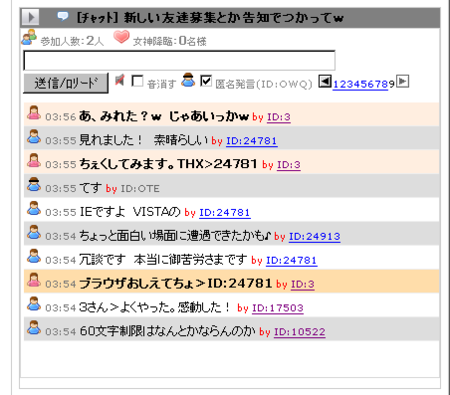Open the ID:24913 user link
Viewport: 450px width, 395px height.
[x=314, y=237]
